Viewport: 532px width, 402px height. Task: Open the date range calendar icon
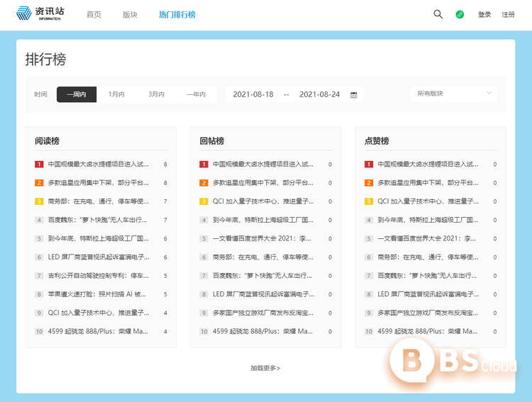point(353,94)
